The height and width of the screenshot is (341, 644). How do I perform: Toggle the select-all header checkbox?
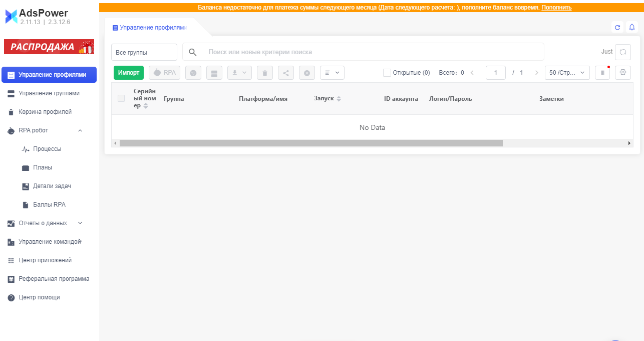pos(121,98)
